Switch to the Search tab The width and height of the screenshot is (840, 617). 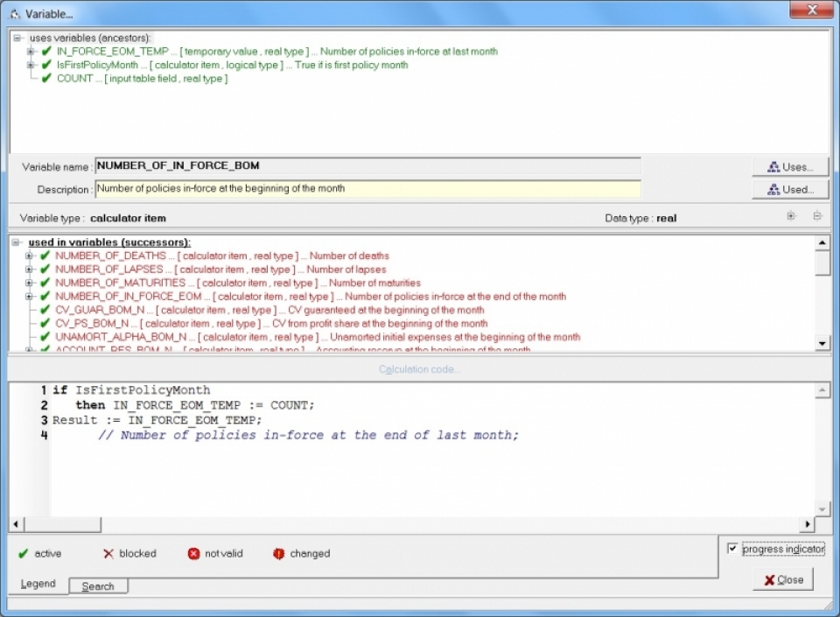coord(98,586)
